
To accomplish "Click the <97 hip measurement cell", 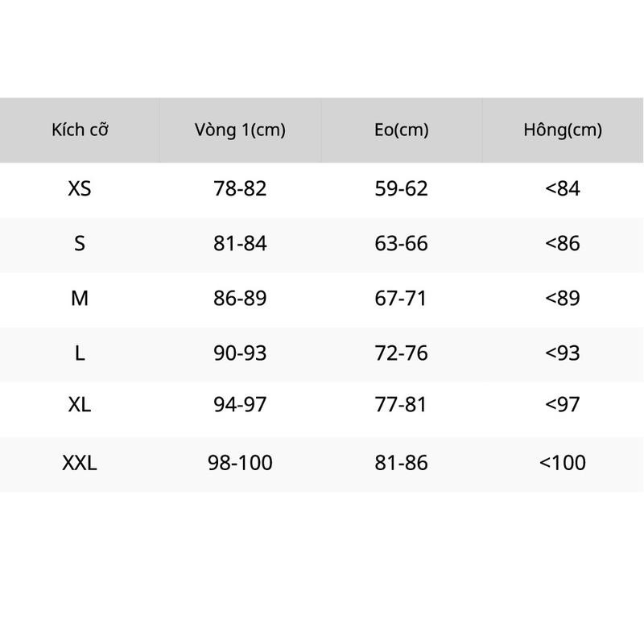I will [563, 405].
